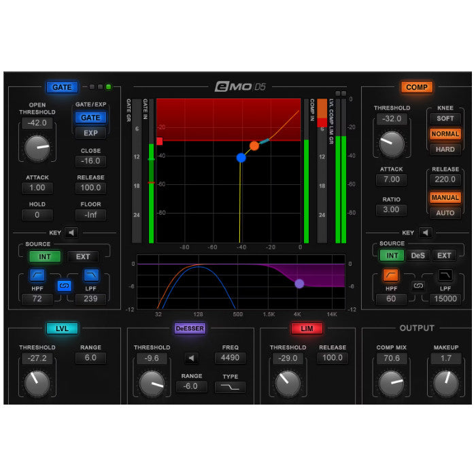Screen dimensions: 476x476
Task: Toggle the compressor orange HPF filter icon
Action: pyautogui.click(x=391, y=275)
